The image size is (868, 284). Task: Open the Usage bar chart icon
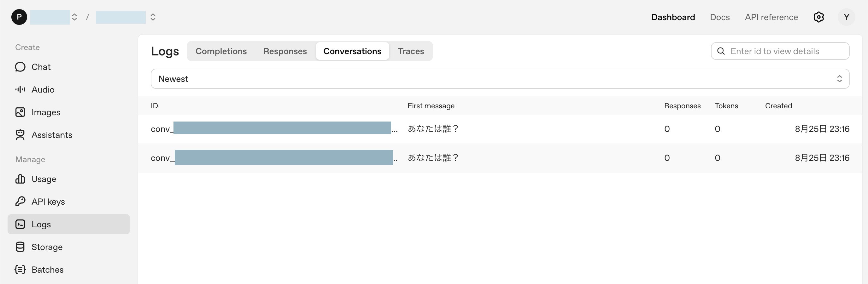tap(20, 179)
